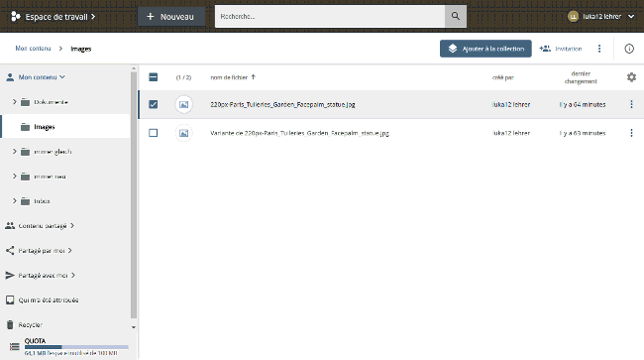Click 'Il y a 64 minutes' cell
This screenshot has height=360, width=644.
click(x=582, y=104)
